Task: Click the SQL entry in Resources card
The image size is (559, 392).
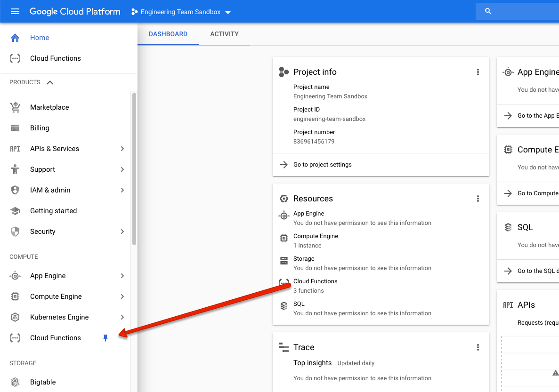Action: (299, 304)
